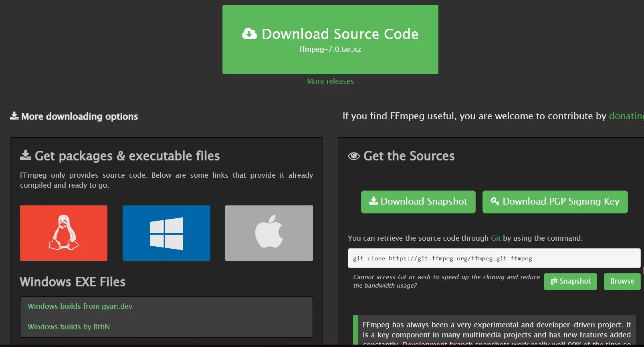Click the Download Source Code button
This screenshot has height=347, width=644.
pyautogui.click(x=330, y=39)
